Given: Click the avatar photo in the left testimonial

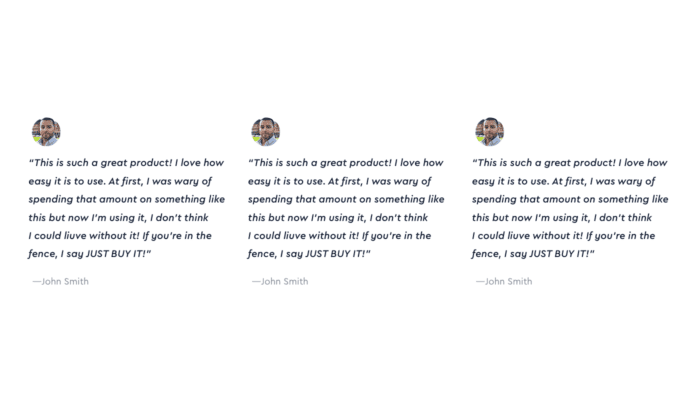Looking at the screenshot, I should [46, 132].
